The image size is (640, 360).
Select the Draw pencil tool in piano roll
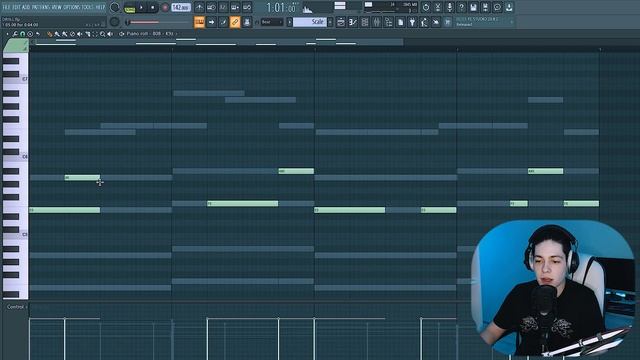click(50, 34)
